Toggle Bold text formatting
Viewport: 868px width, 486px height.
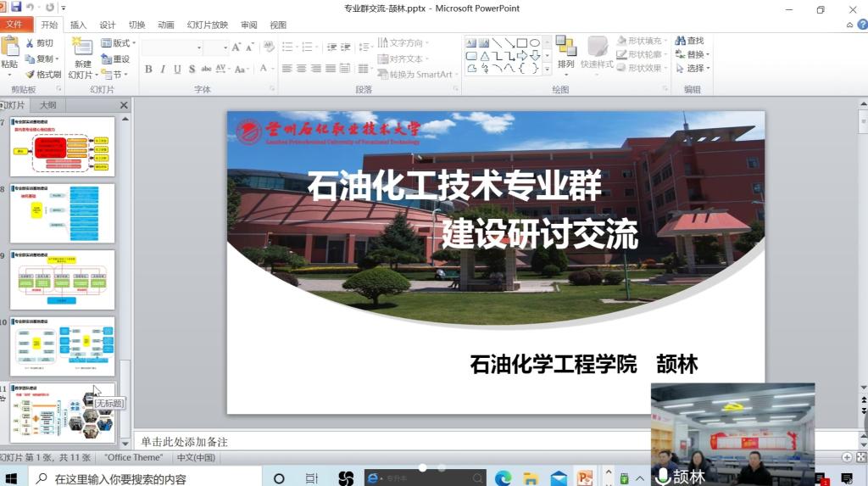[148, 70]
